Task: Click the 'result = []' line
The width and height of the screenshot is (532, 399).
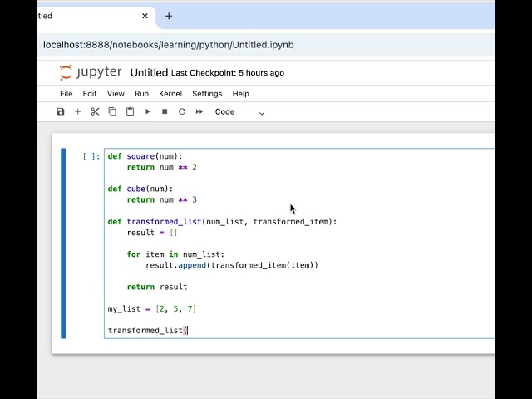Action: [x=152, y=233]
